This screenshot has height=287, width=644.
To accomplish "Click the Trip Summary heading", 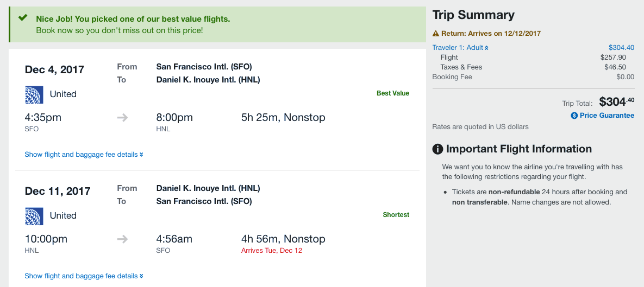I will tap(473, 15).
